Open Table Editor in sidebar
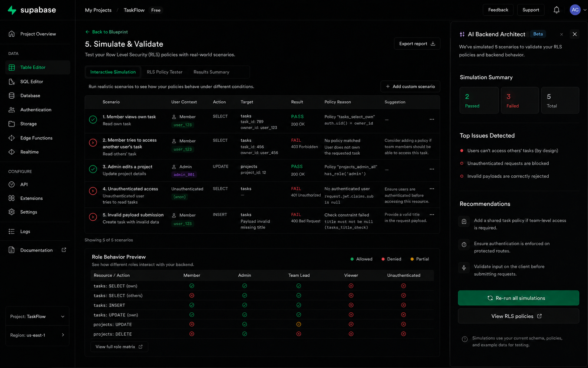The image size is (588, 368). point(38,68)
